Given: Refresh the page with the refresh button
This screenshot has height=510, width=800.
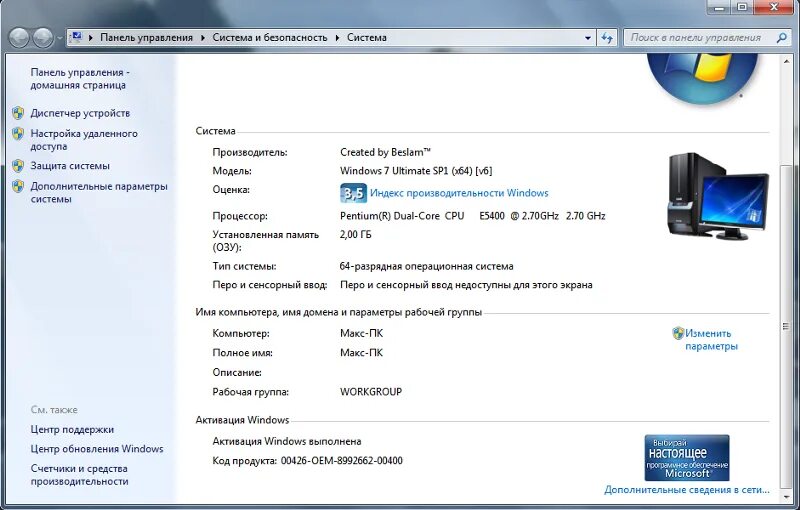Looking at the screenshot, I should point(607,38).
